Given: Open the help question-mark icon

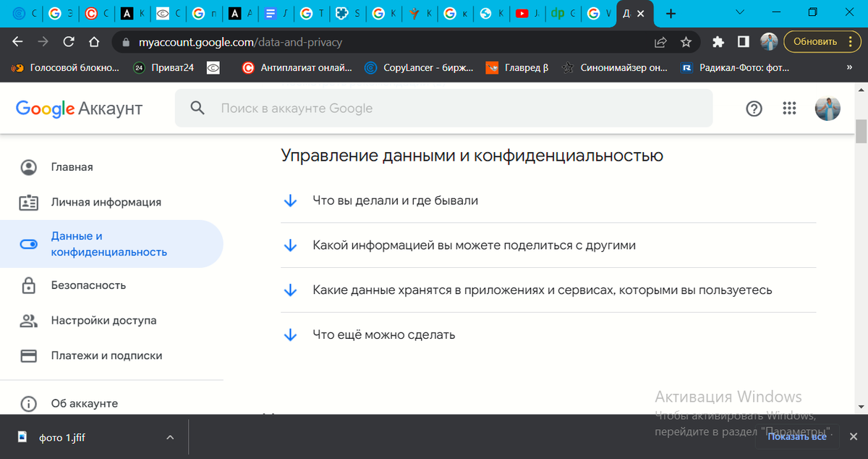Looking at the screenshot, I should tap(754, 109).
